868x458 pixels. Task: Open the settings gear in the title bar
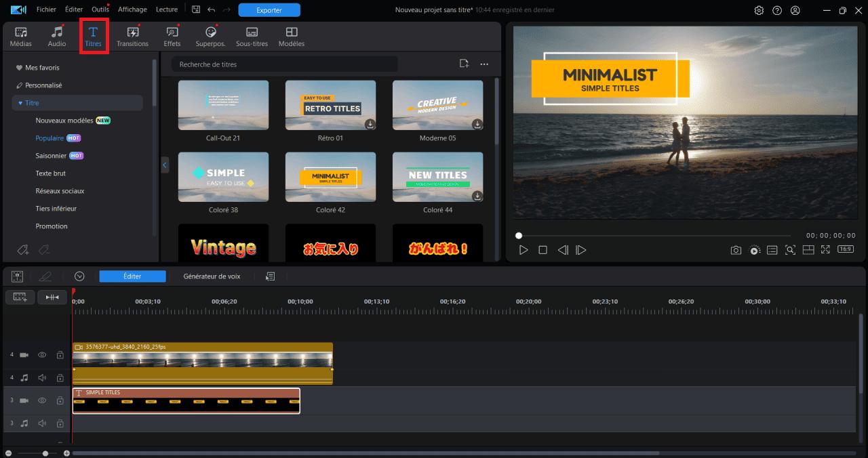[x=759, y=10]
